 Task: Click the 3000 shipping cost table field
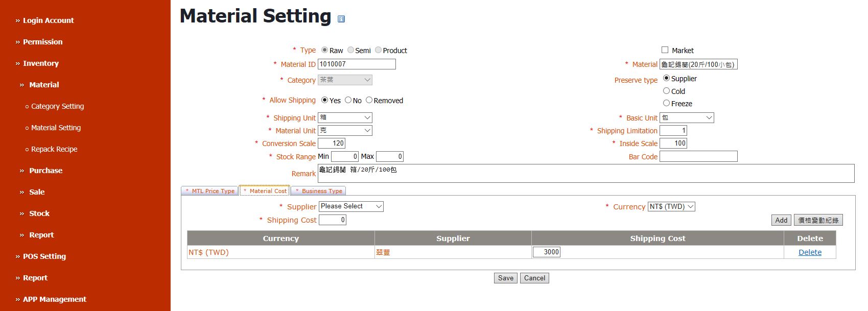click(x=546, y=252)
